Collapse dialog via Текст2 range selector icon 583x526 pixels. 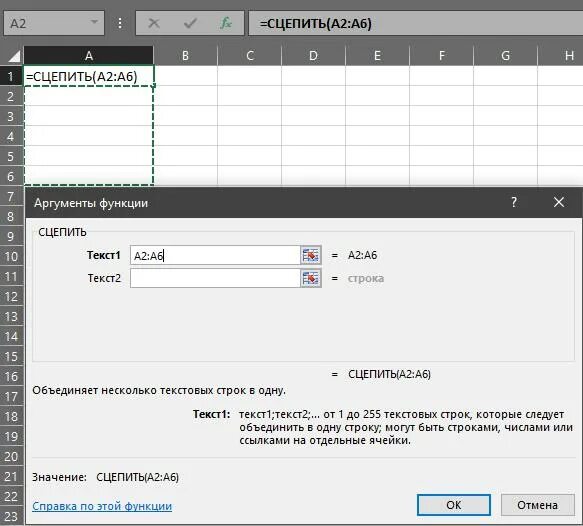click(310, 278)
